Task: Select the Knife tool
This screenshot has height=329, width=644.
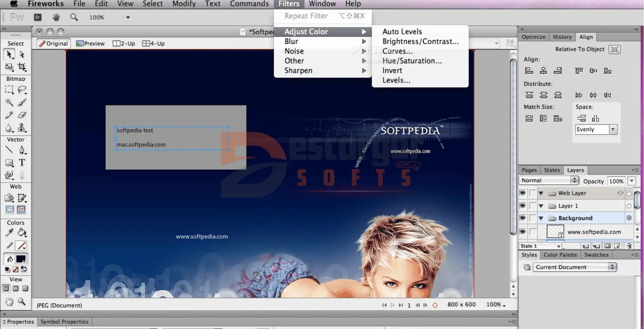Action: pos(22,175)
